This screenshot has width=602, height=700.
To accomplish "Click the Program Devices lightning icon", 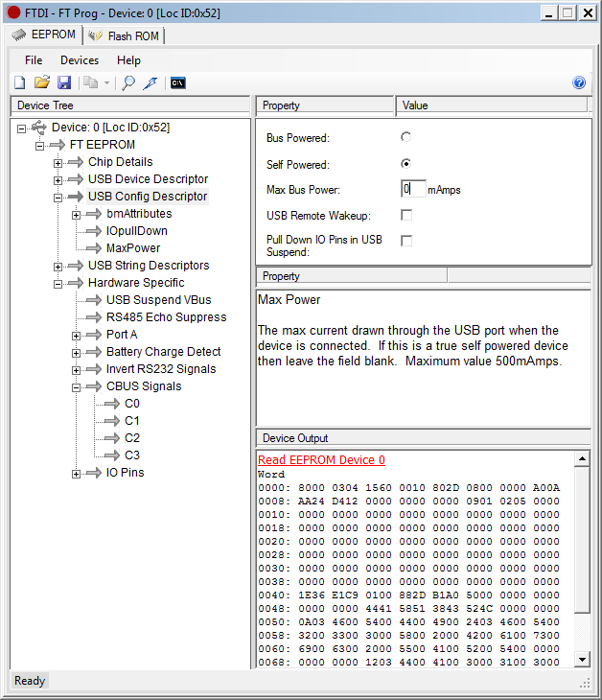I will [x=150, y=82].
